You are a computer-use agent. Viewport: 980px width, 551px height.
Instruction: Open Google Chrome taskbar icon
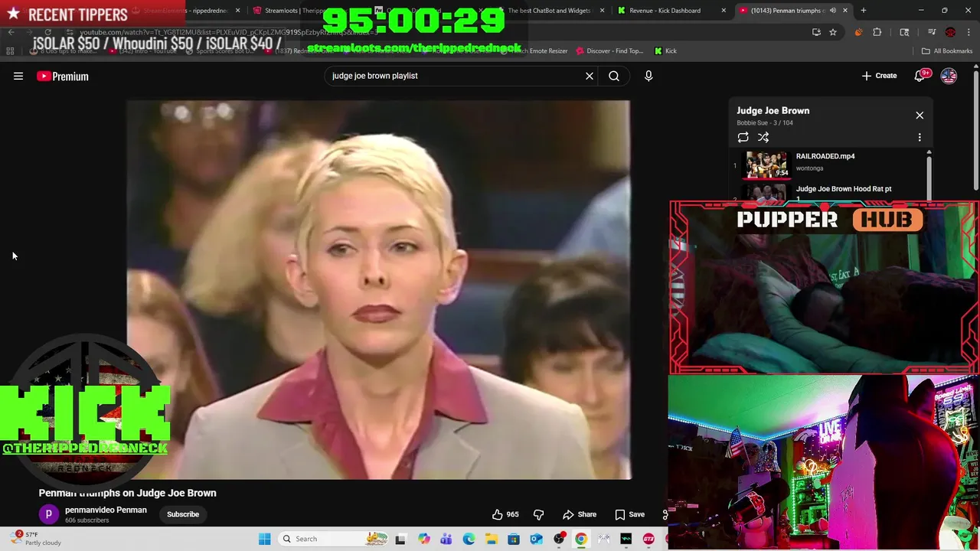pyautogui.click(x=581, y=539)
